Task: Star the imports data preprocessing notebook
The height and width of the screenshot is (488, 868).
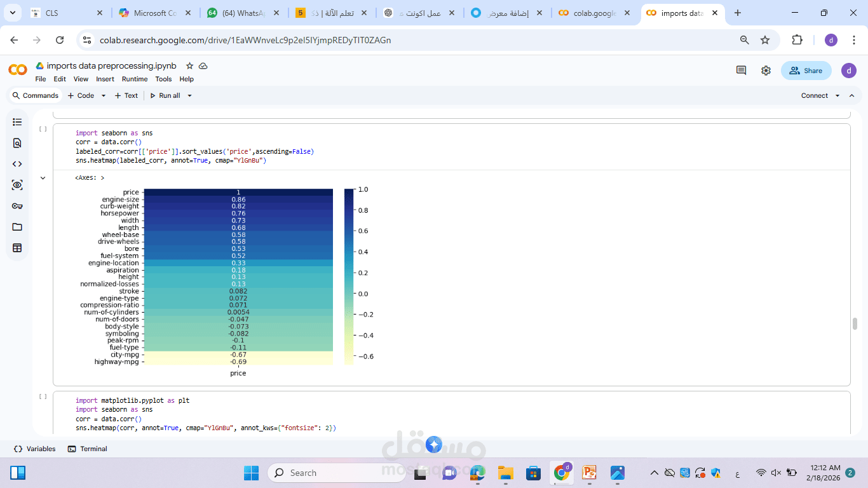Action: pos(189,66)
